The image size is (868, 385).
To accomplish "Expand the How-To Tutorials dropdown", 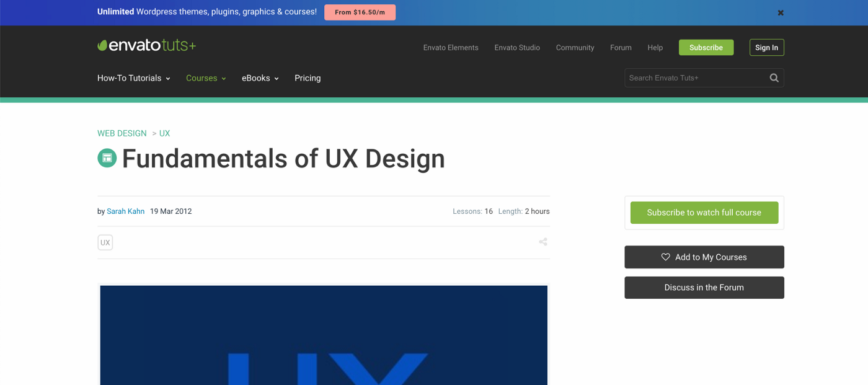I will coord(133,78).
